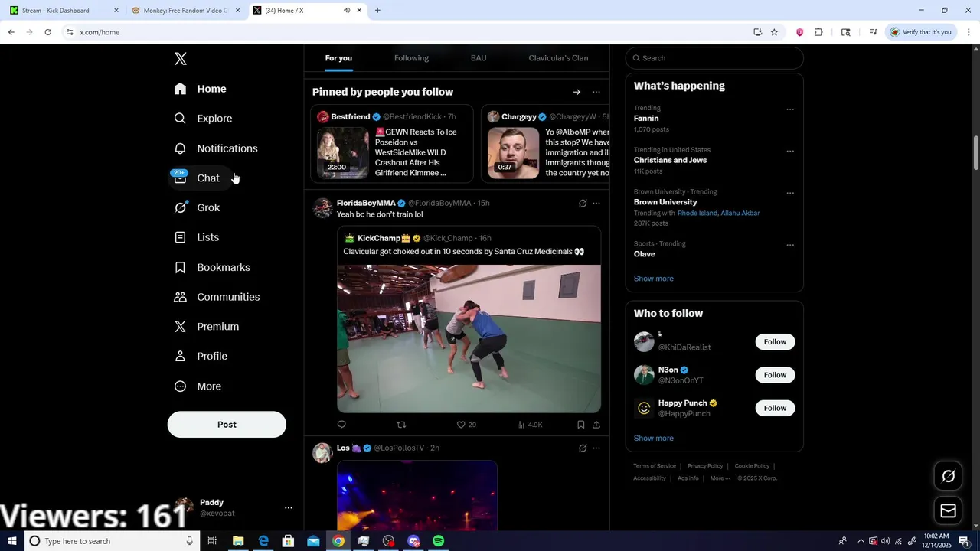Open Windows Start menu
Screen dimensions: 980x551
(12, 541)
